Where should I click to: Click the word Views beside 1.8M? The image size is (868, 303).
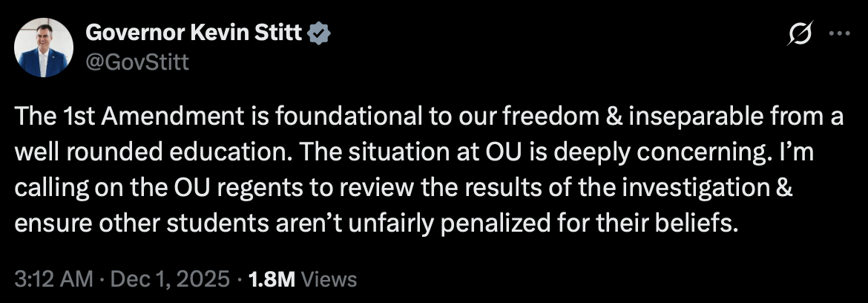[330, 279]
